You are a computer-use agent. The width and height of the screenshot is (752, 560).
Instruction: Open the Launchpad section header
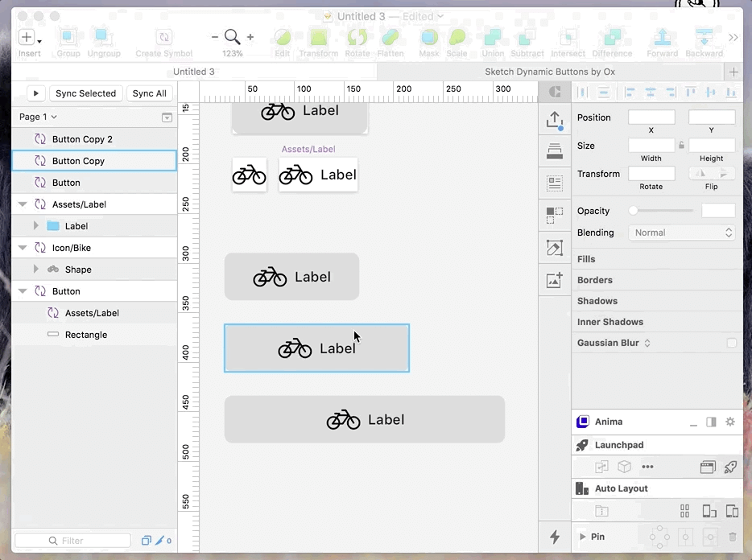[657, 445]
